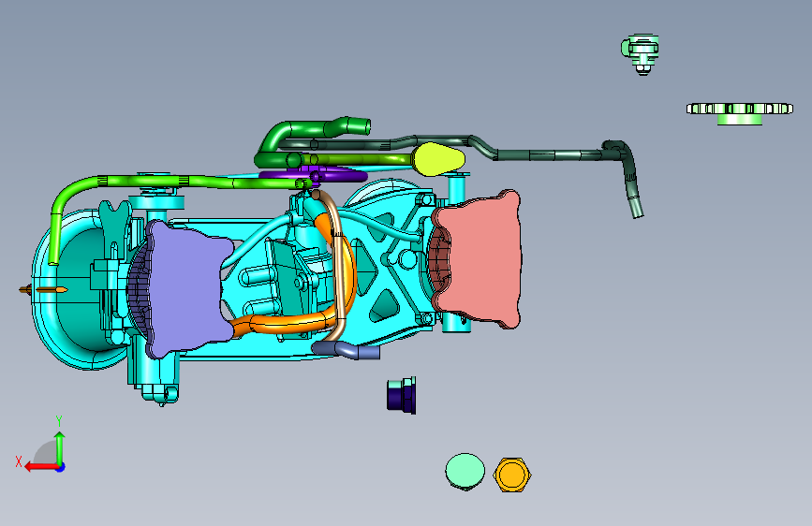Select the mint green round cap at the bottom
Screen dimensions: 812x526
(465, 472)
